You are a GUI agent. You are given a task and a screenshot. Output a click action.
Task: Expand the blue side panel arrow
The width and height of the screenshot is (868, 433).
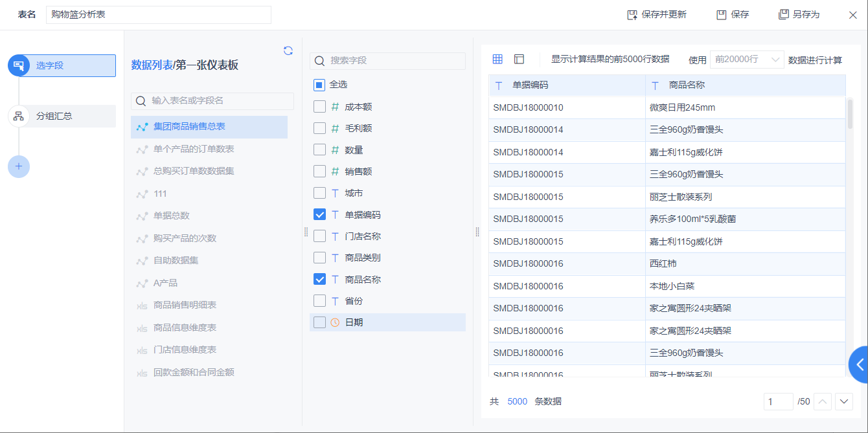pyautogui.click(x=860, y=364)
